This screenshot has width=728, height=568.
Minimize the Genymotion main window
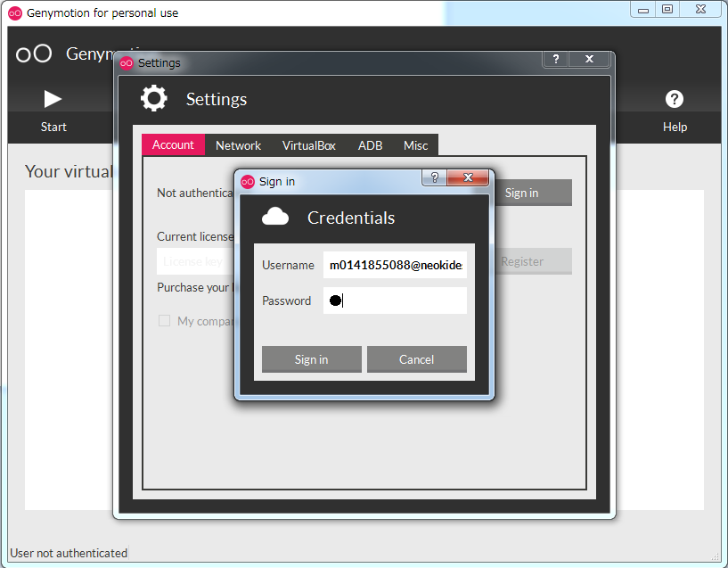point(643,9)
